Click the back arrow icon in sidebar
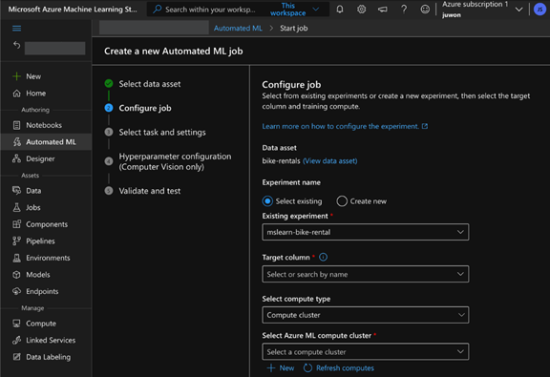Screen dimensions: 550x377 coord(16,45)
